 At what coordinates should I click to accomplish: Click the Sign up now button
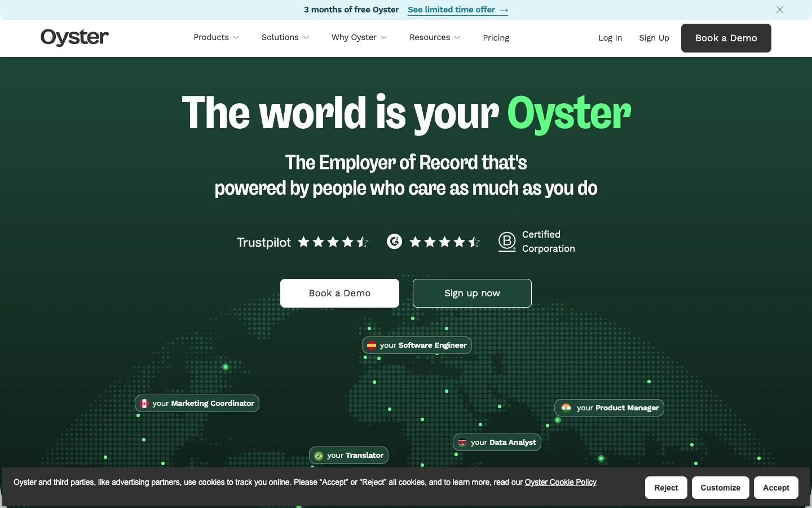tap(472, 293)
